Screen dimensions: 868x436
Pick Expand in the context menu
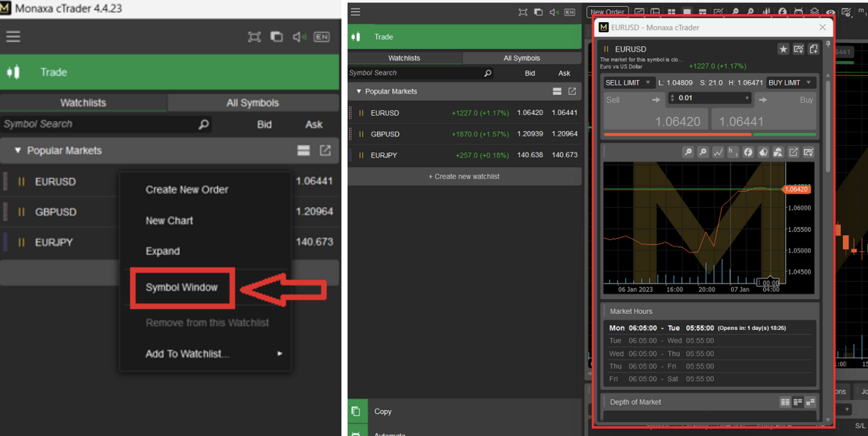point(162,251)
